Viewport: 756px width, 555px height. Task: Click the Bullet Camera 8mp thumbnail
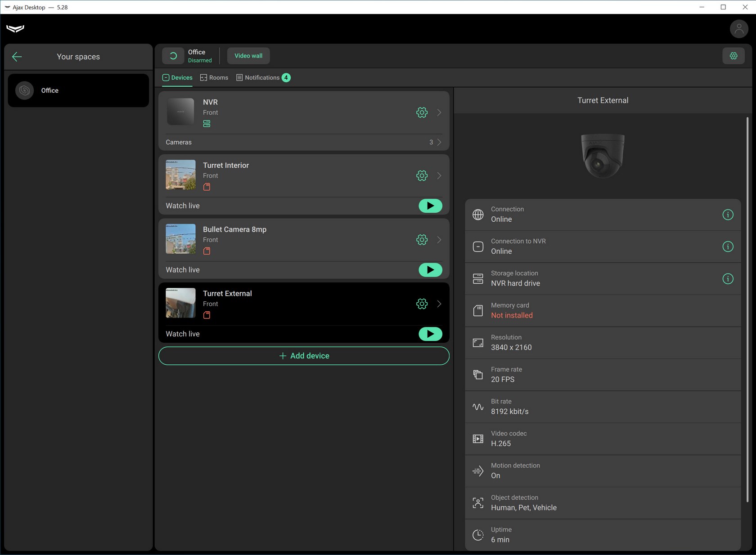[180, 239]
